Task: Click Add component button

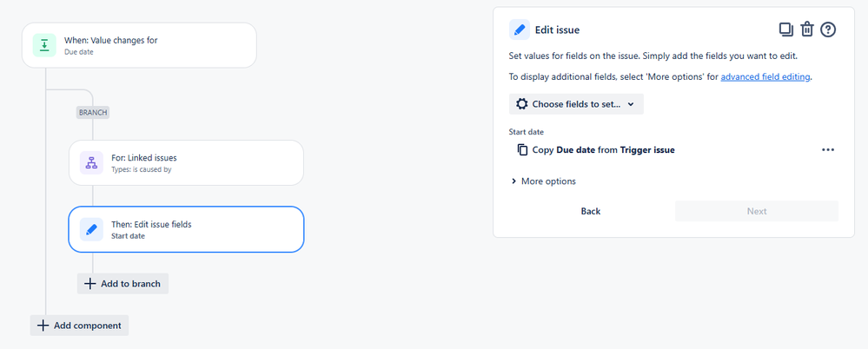Action: 80,326
